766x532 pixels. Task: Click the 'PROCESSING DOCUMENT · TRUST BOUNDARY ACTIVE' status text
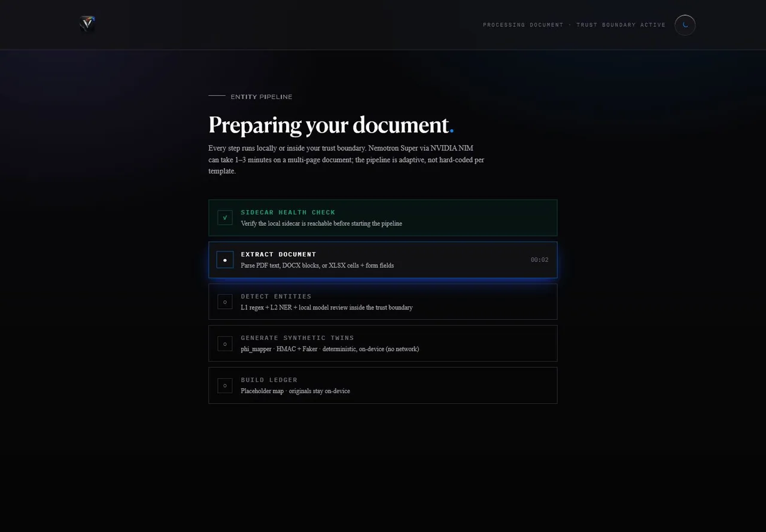coord(574,25)
